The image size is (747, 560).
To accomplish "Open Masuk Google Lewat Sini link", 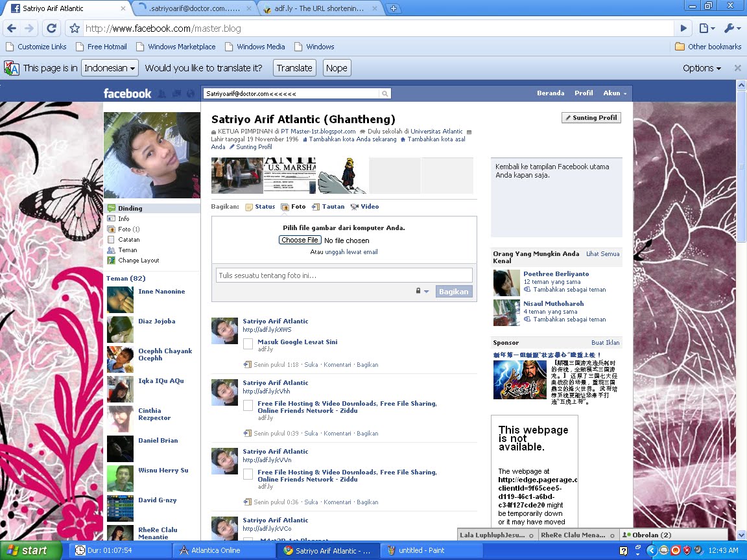I will tap(297, 342).
